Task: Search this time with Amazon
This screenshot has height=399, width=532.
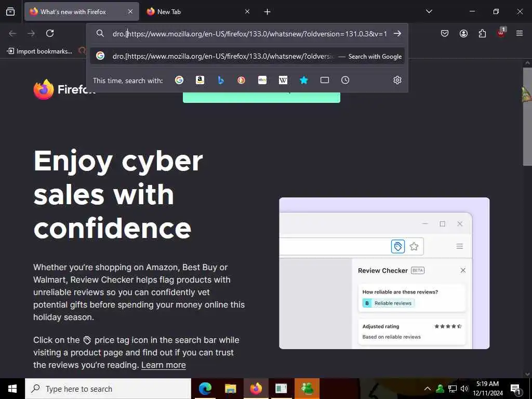Action: pos(200,80)
